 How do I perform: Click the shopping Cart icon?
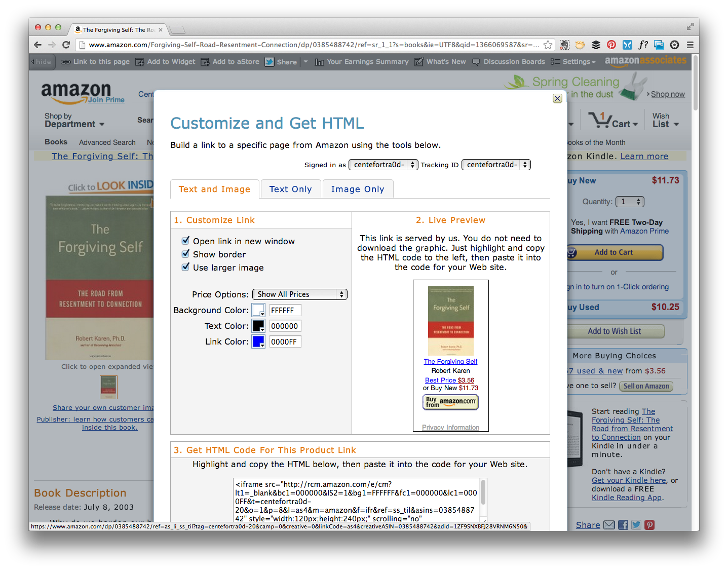[x=600, y=121]
